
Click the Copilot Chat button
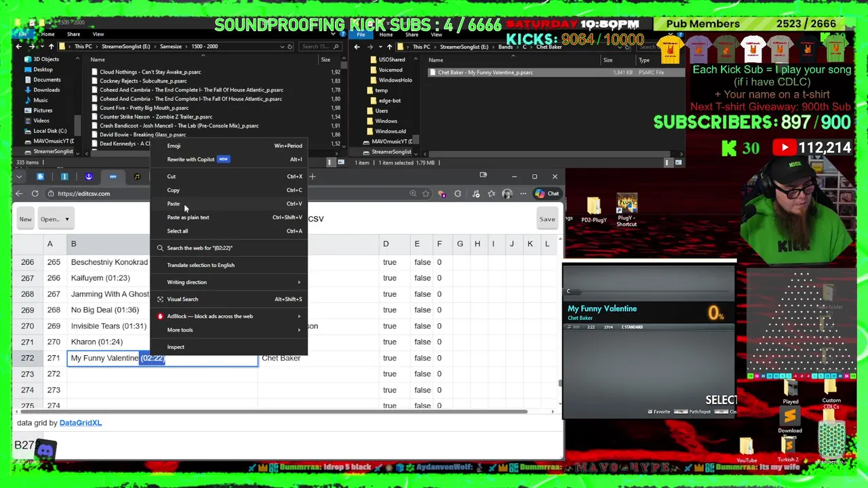(x=547, y=194)
